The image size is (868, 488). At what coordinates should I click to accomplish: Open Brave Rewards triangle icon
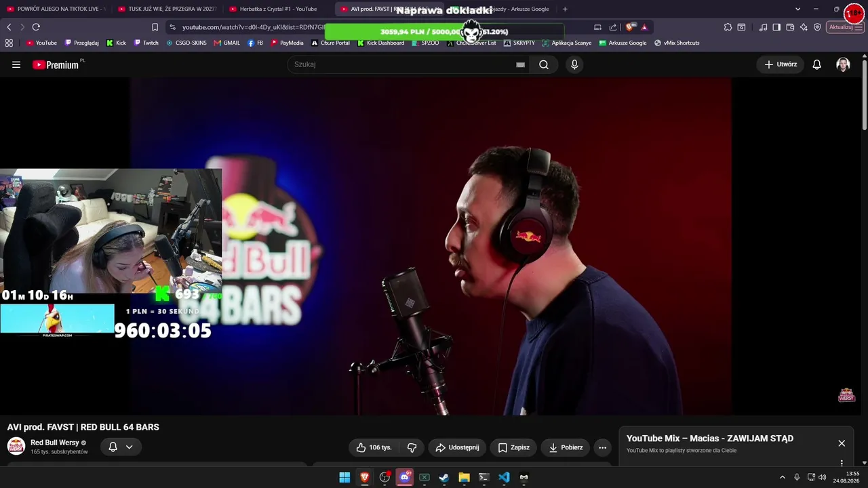pyautogui.click(x=644, y=27)
